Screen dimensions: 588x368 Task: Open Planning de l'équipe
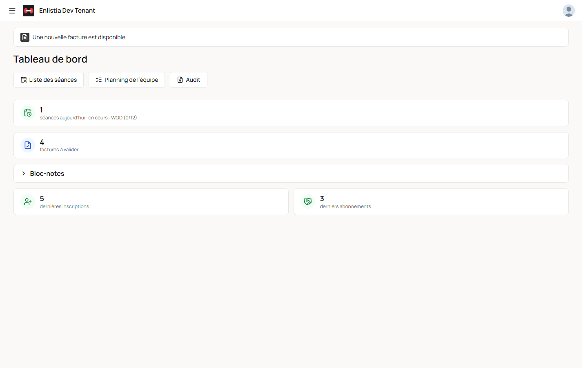127,80
